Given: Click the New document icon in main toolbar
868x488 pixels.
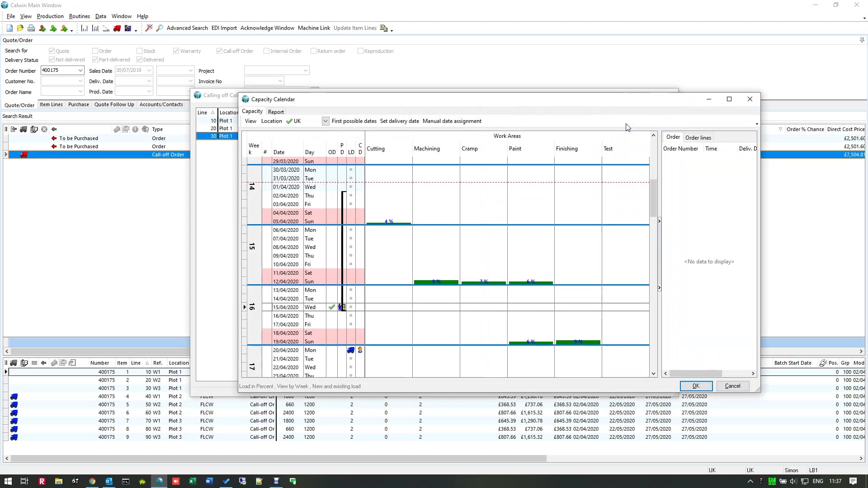Looking at the screenshot, I should coord(9,28).
